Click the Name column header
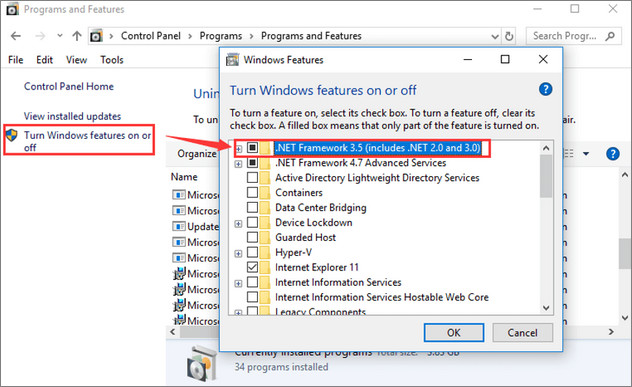This screenshot has height=387, width=632. (x=184, y=177)
